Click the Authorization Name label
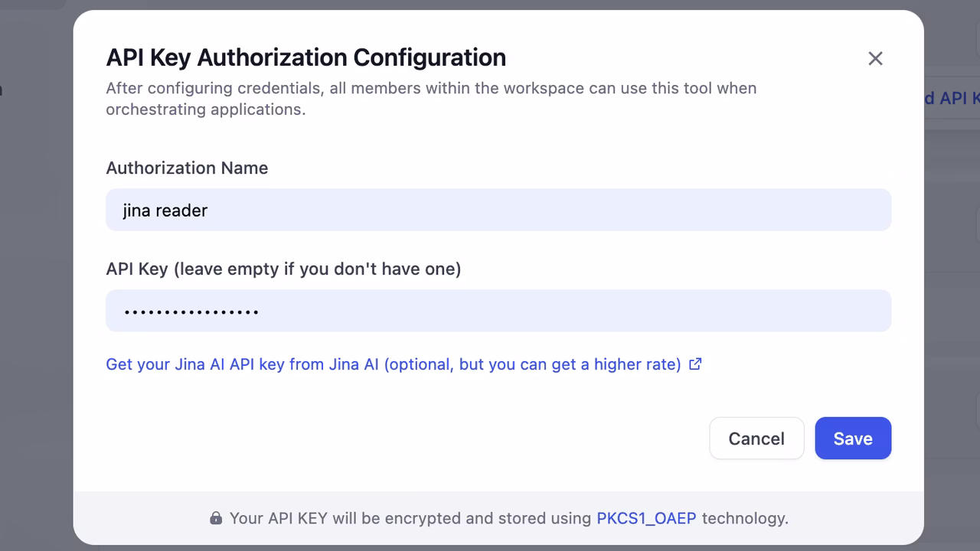The image size is (980, 551). [187, 168]
